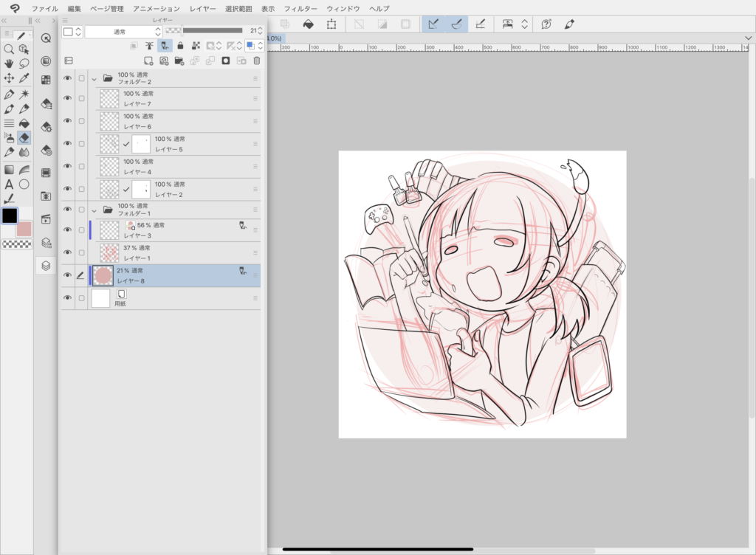Tick the checkbox beside レイヤー 6
The height and width of the screenshot is (555, 756).
point(81,121)
